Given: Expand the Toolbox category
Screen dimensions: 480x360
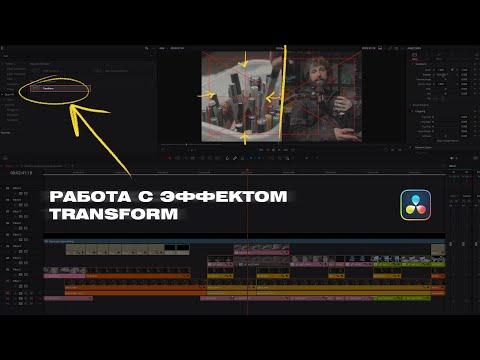Looking at the screenshot, I should (x=9, y=63).
